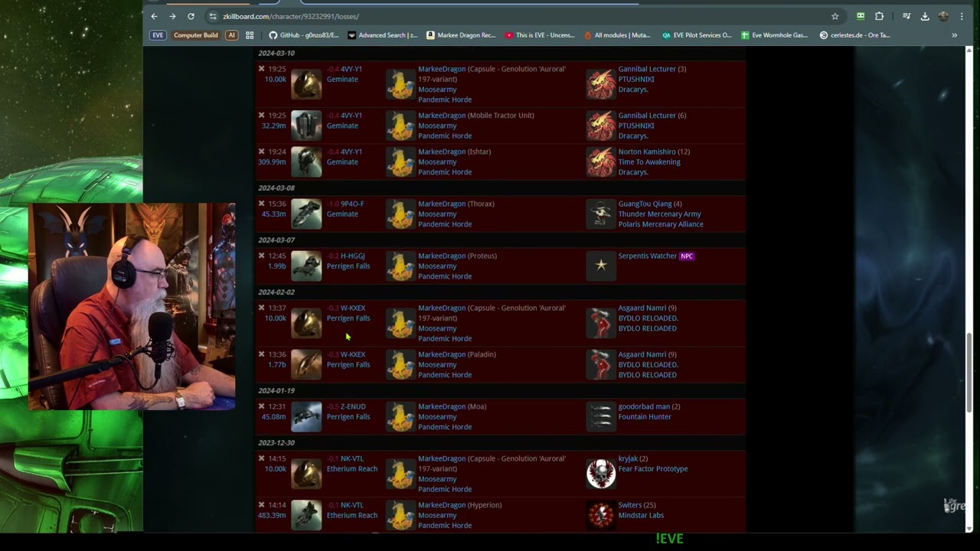Open the Thorax ship icon killmail
This screenshot has height=551, width=980.
click(x=306, y=214)
